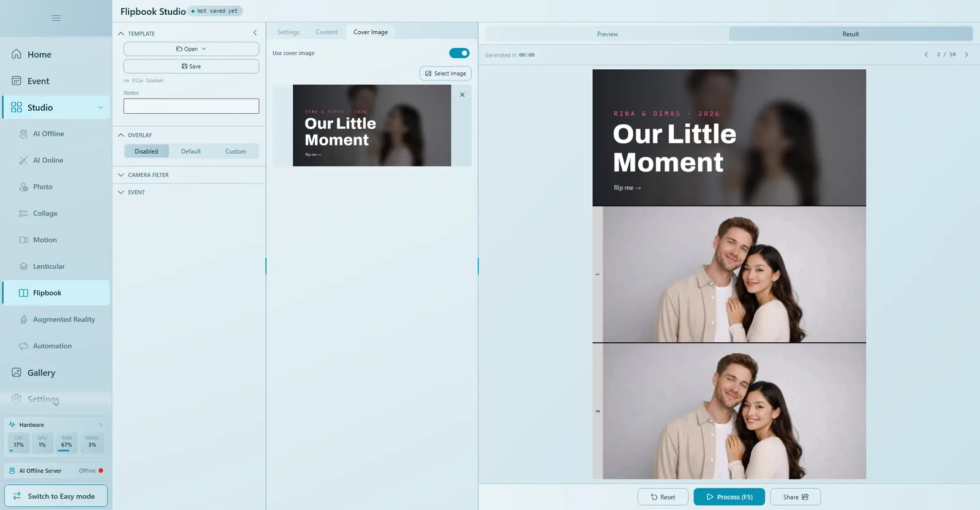The width and height of the screenshot is (980, 510).
Task: Go to previous result page
Action: [x=926, y=54]
